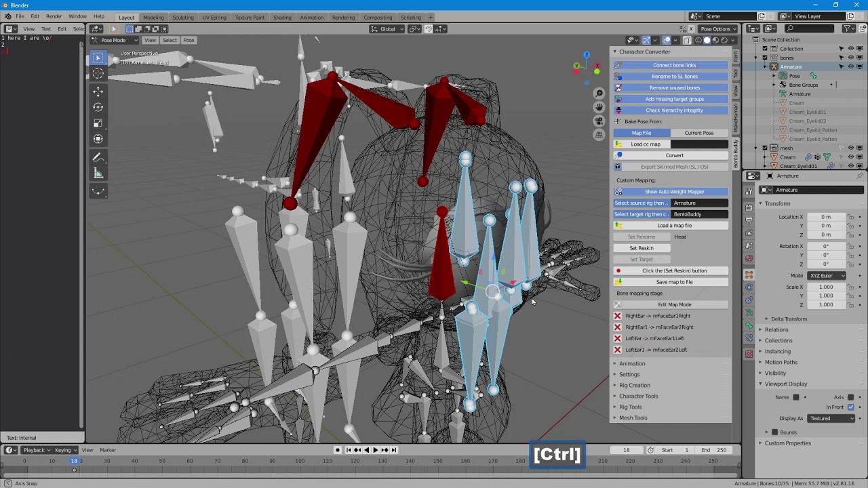
Task: Open the Pose Mode dropdown
Action: tap(115, 40)
